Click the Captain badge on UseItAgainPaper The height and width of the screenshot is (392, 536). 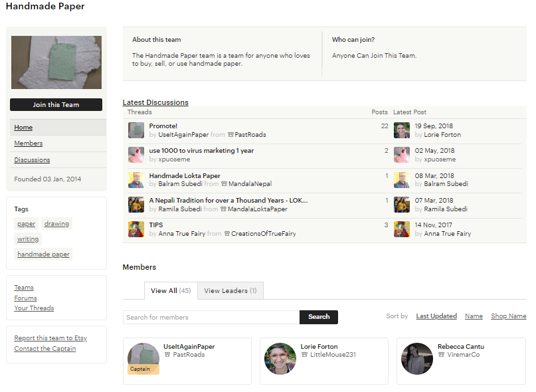click(x=143, y=369)
